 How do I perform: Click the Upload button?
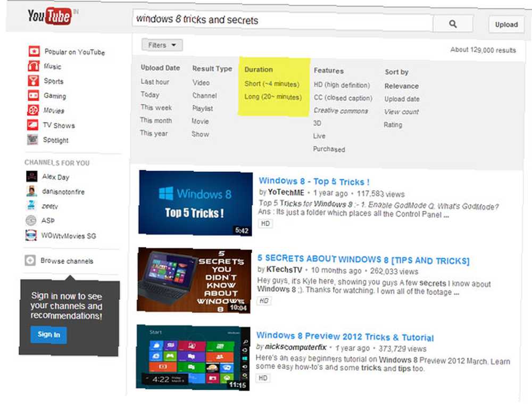tap(506, 24)
